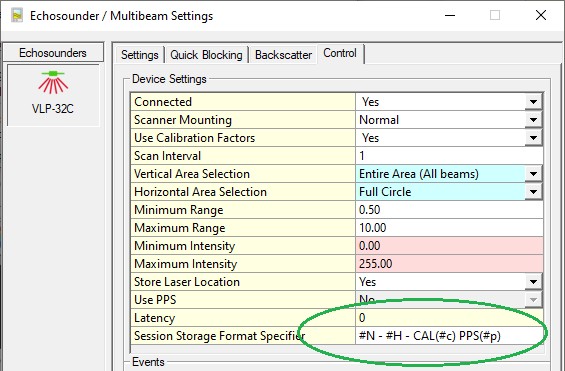Edit the Scan Interval value field

[x=449, y=156]
